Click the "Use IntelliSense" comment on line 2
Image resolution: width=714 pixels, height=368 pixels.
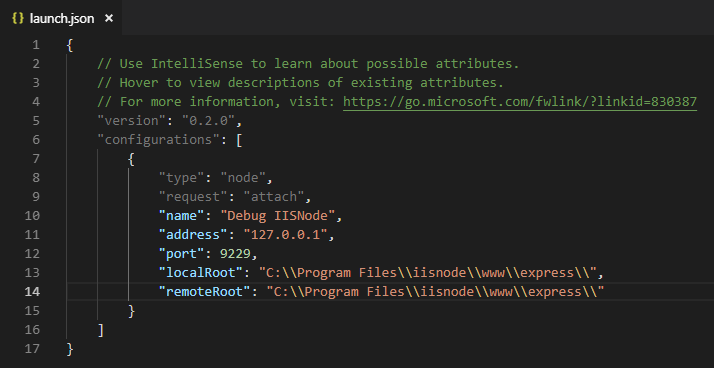point(308,64)
